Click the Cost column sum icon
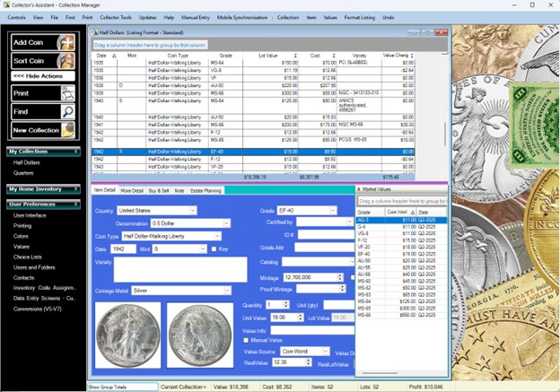 334,56
